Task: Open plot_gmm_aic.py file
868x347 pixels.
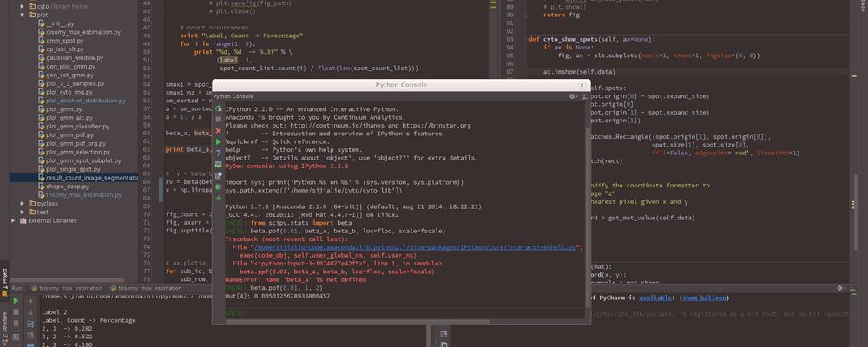Action: point(69,118)
